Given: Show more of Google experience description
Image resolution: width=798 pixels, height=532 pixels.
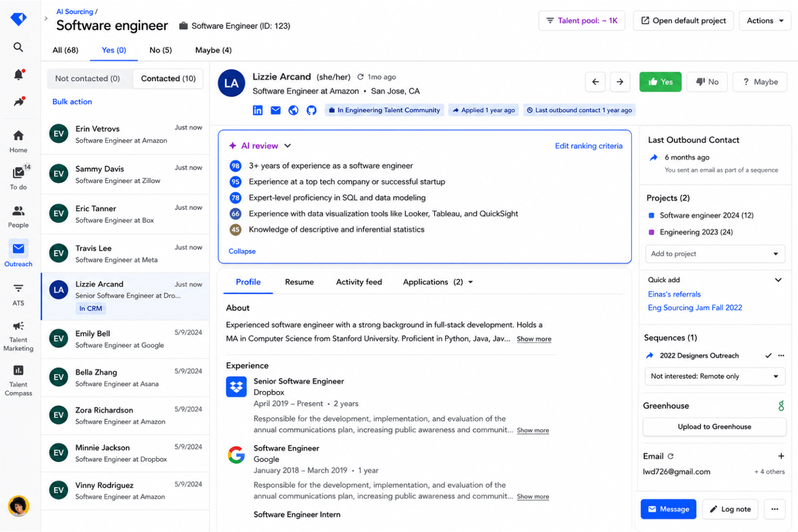Looking at the screenshot, I should [533, 496].
